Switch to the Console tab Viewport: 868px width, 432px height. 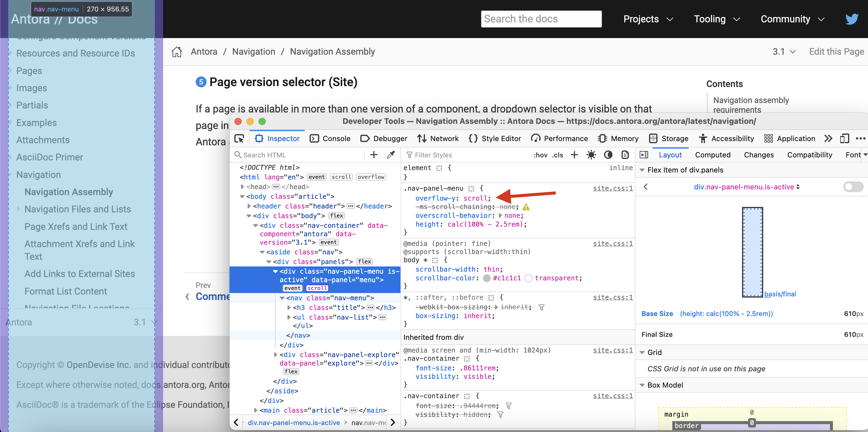tap(330, 138)
